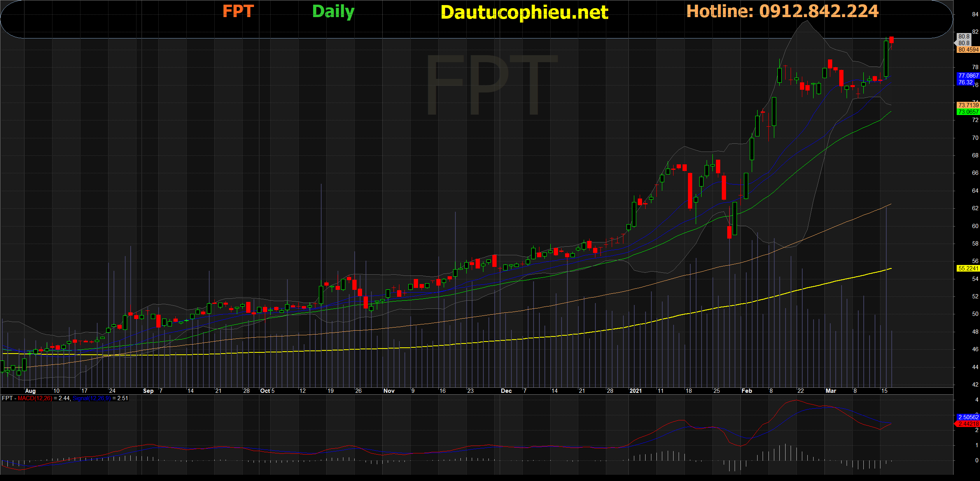Click the last red candlestick at the top right
The height and width of the screenshot is (481, 980).
point(891,40)
